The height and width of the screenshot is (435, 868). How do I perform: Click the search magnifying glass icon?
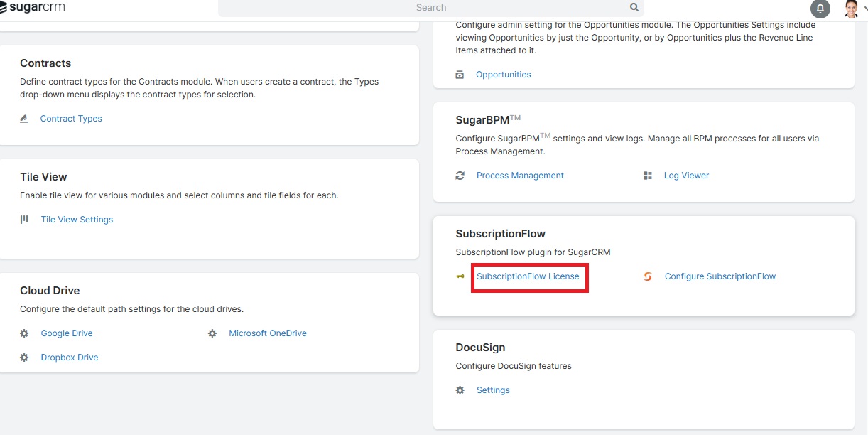coord(634,6)
